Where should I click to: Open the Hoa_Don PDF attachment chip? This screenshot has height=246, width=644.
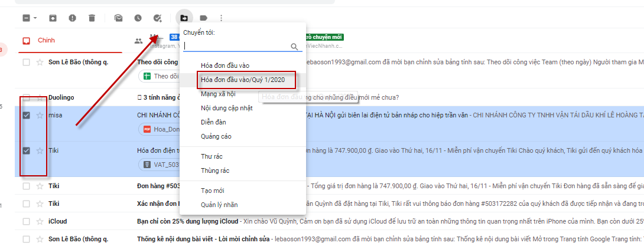tap(159, 129)
